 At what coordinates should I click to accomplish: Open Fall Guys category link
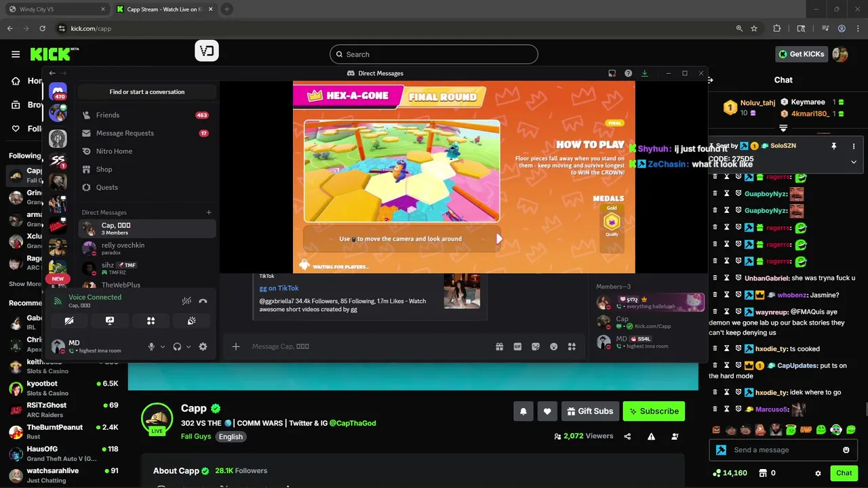(196, 436)
